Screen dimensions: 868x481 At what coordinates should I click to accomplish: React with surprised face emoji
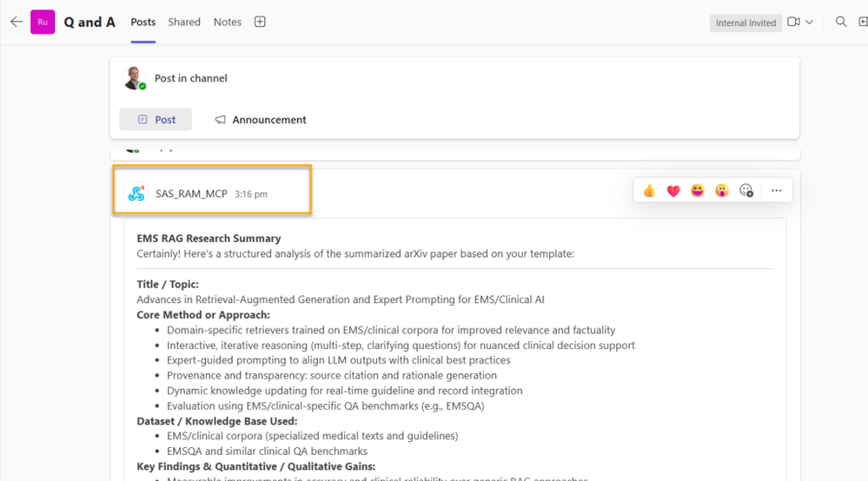pyautogui.click(x=722, y=191)
